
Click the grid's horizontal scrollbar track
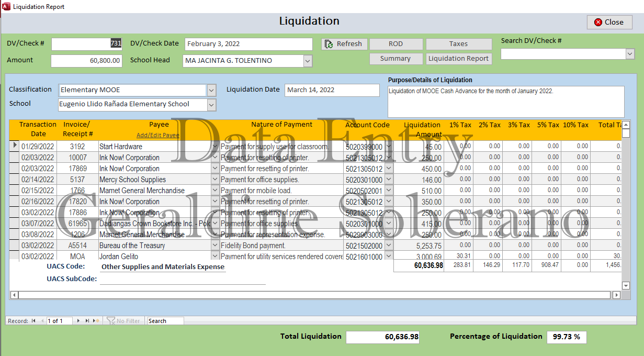(315, 295)
